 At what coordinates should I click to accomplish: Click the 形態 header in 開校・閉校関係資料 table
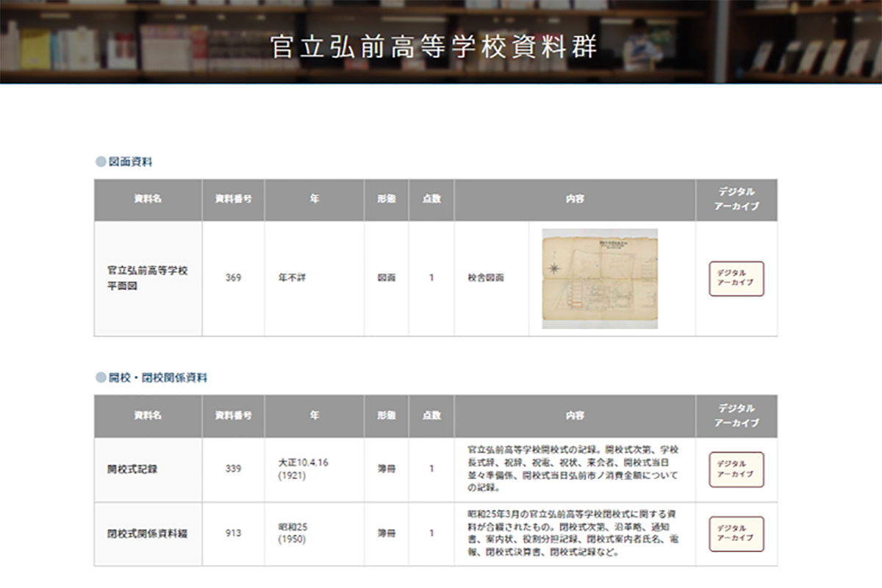pos(387,416)
